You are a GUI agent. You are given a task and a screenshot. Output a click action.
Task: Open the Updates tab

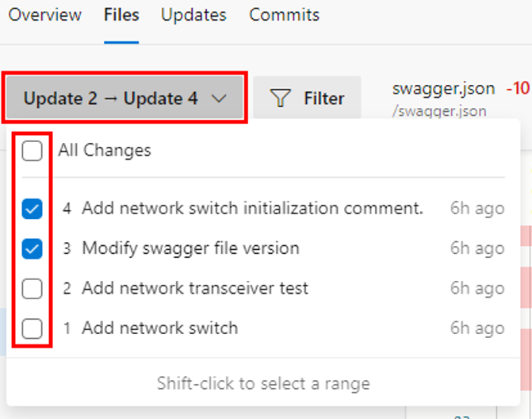pos(193,15)
